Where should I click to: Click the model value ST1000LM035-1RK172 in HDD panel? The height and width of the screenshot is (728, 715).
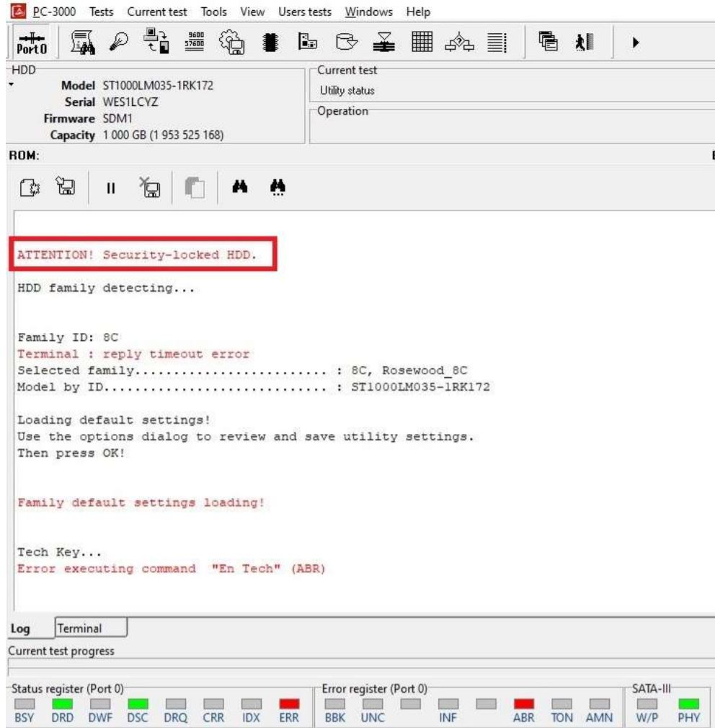158,86
